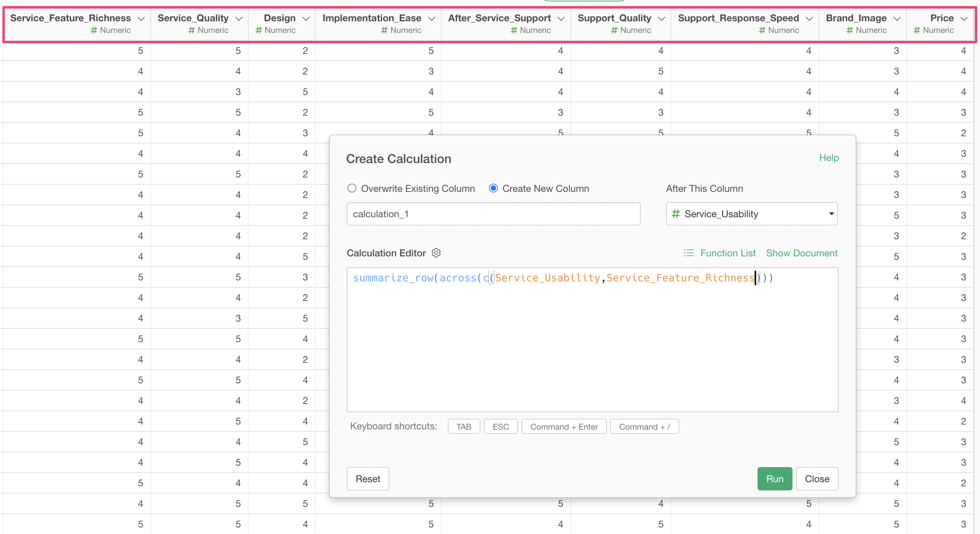Click numeric type icon under Service_Quality
Image resolution: width=980 pixels, height=534 pixels.
(191, 30)
